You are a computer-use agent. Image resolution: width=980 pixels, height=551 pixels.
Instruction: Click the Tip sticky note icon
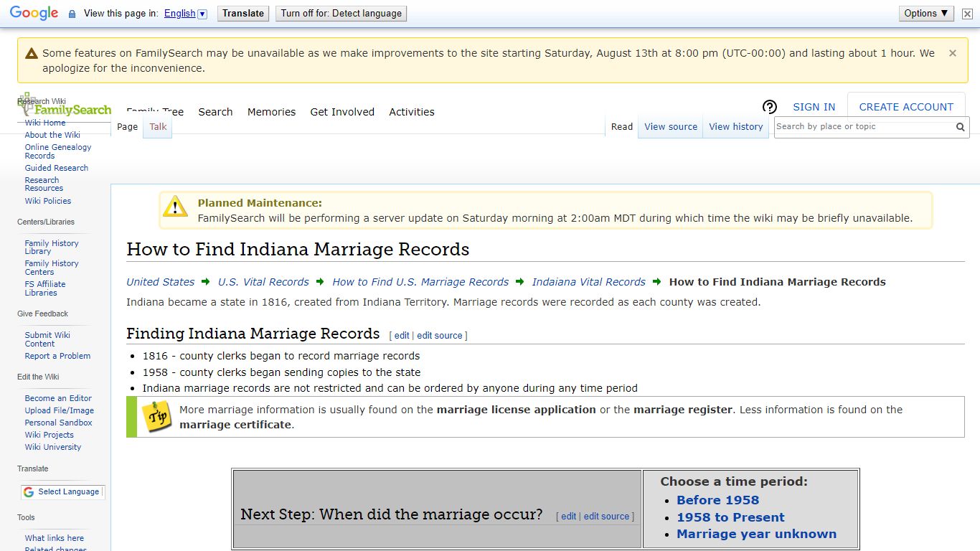pyautogui.click(x=156, y=416)
